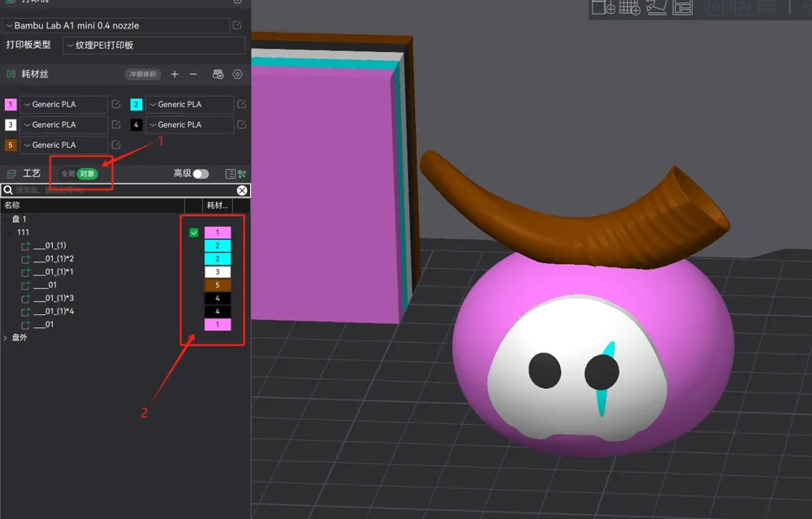Click the search magnifier icon

click(x=8, y=190)
